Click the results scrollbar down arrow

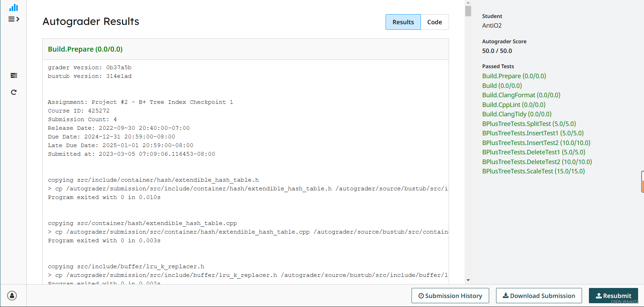tap(468, 280)
